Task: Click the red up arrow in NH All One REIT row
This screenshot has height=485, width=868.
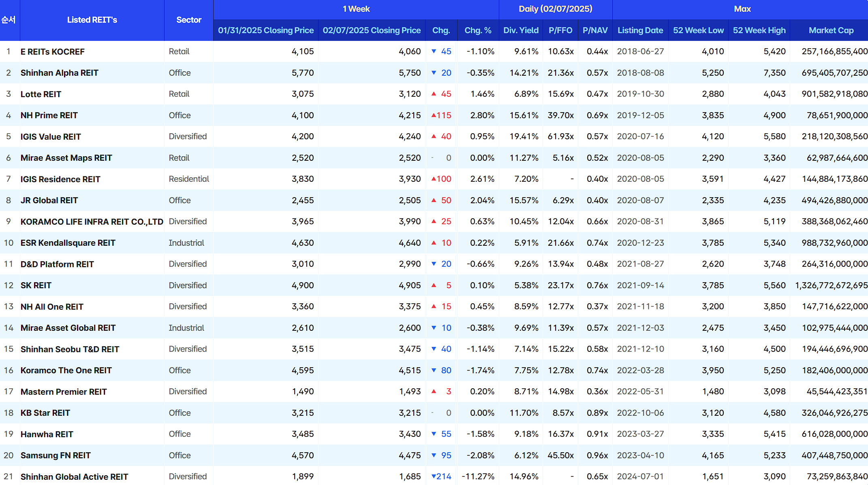Action: [434, 306]
